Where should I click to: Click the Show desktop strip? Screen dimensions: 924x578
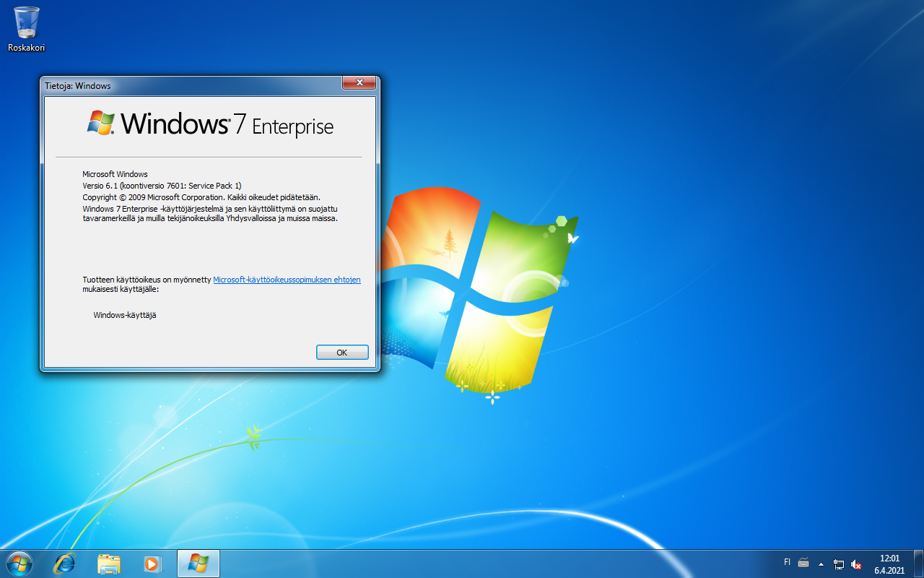tap(918, 564)
